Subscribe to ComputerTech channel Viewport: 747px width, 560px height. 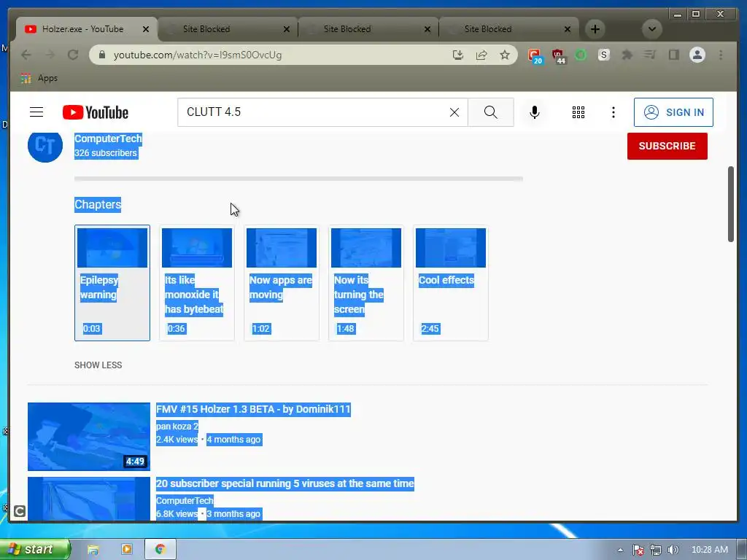[667, 146]
